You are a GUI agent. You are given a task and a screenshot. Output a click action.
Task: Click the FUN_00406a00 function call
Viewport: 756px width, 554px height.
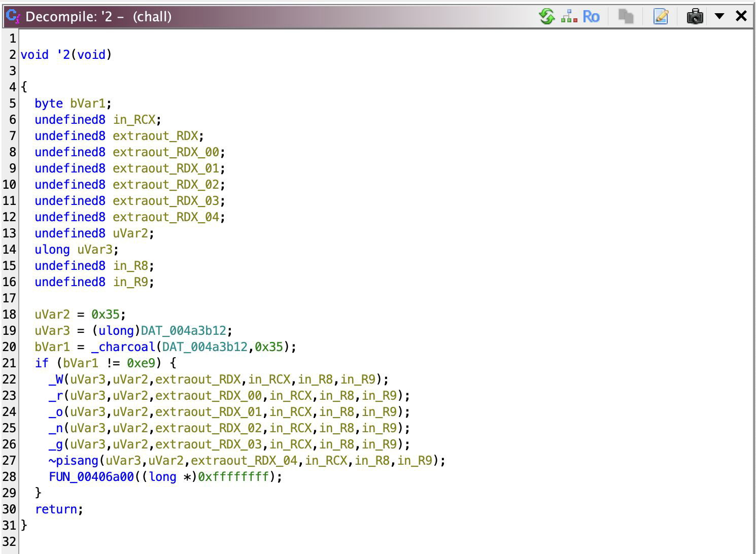click(x=91, y=477)
